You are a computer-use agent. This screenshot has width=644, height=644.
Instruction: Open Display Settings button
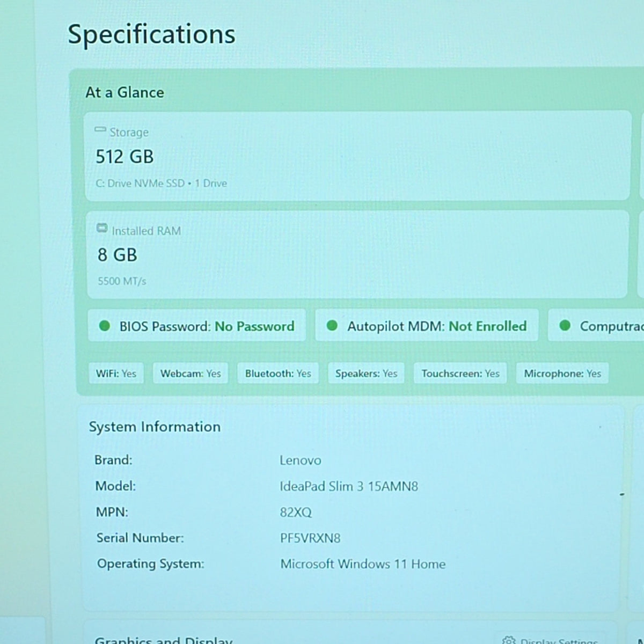pyautogui.click(x=551, y=640)
